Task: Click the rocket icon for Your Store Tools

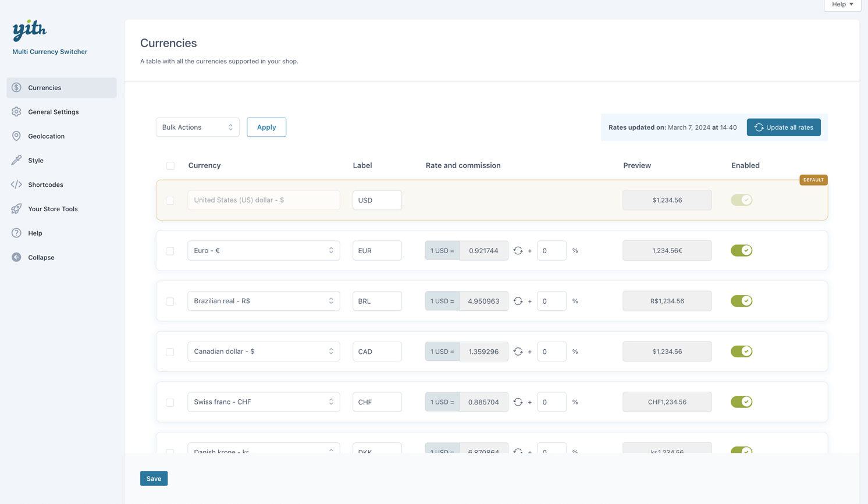Action: 16,209
